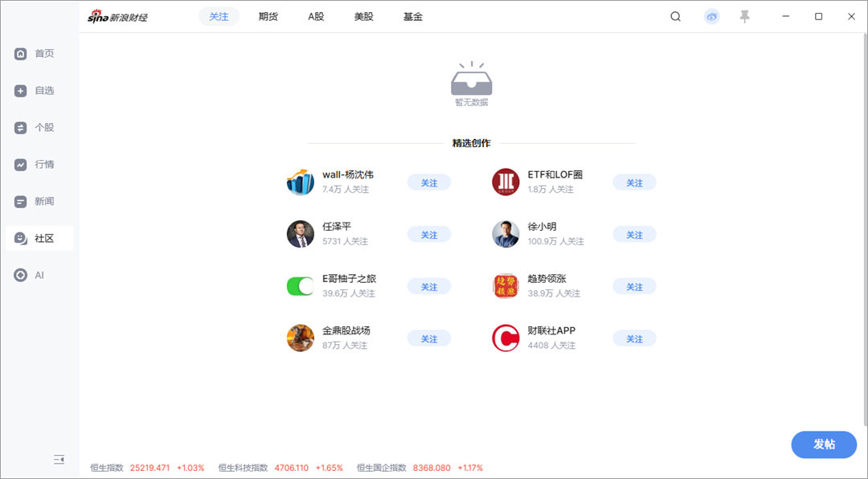Follow wall-杨沈伟 with 关注 button
868x479 pixels.
(429, 182)
